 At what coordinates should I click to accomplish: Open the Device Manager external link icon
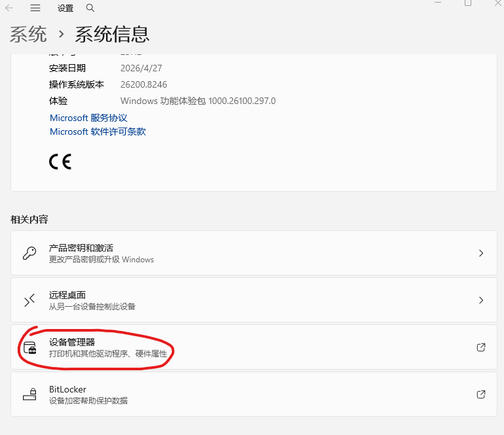[481, 347]
